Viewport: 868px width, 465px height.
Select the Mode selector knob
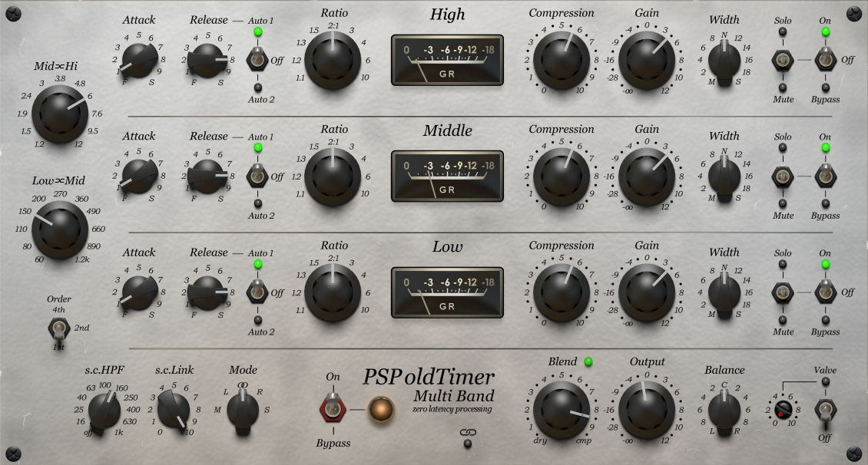(242, 409)
